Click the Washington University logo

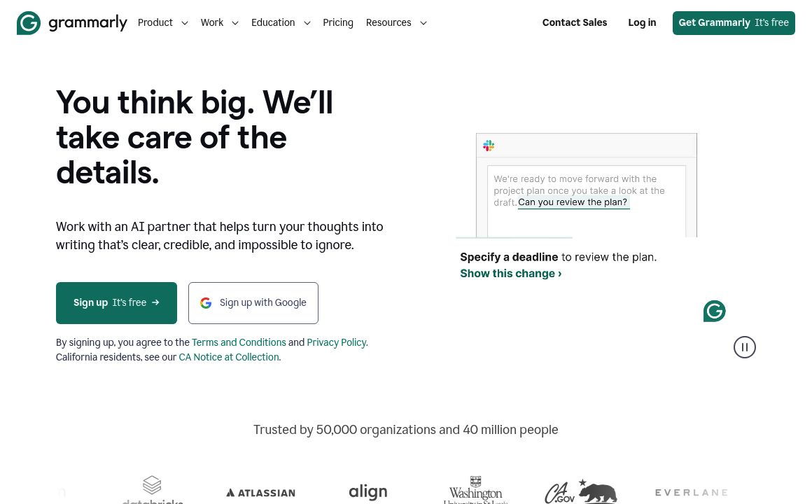tap(475, 489)
